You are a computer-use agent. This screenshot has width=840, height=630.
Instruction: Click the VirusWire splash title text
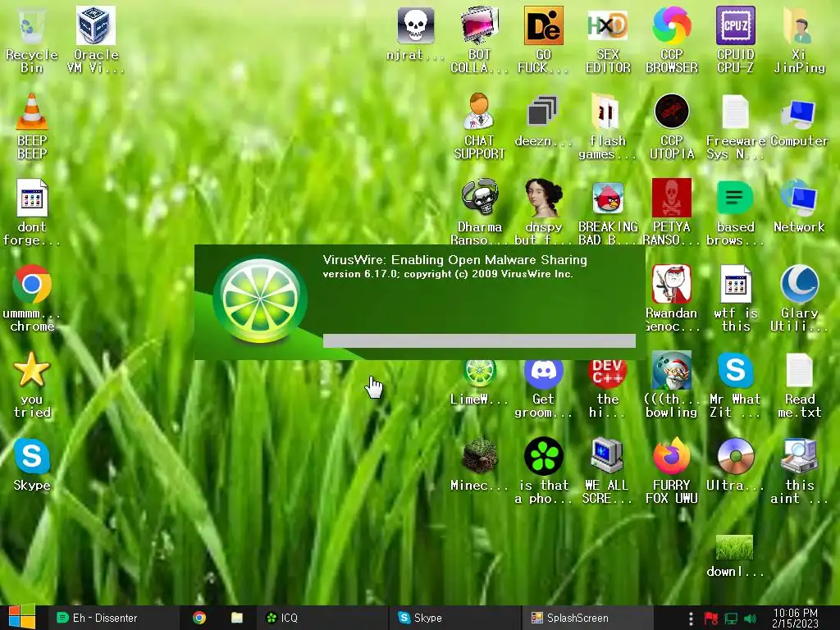tap(454, 260)
